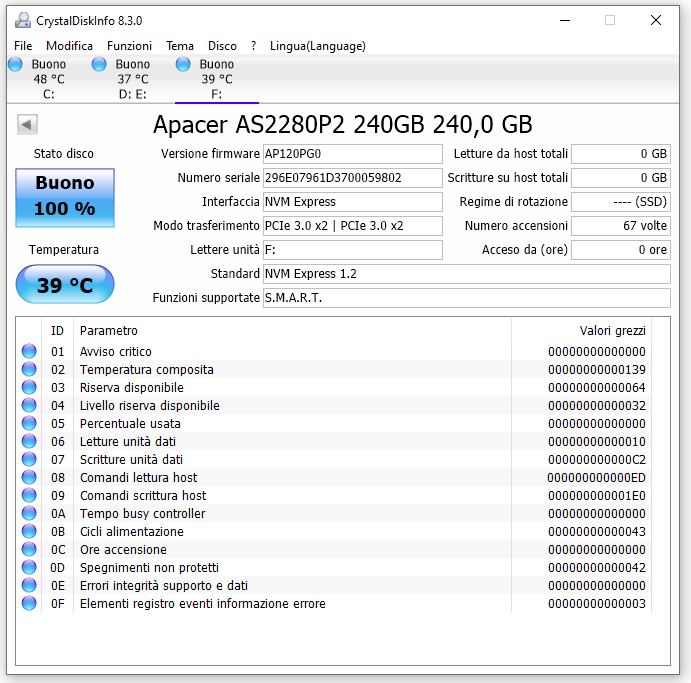Open the ? help menu
Viewport: 691px width, 683px height.
coord(253,46)
